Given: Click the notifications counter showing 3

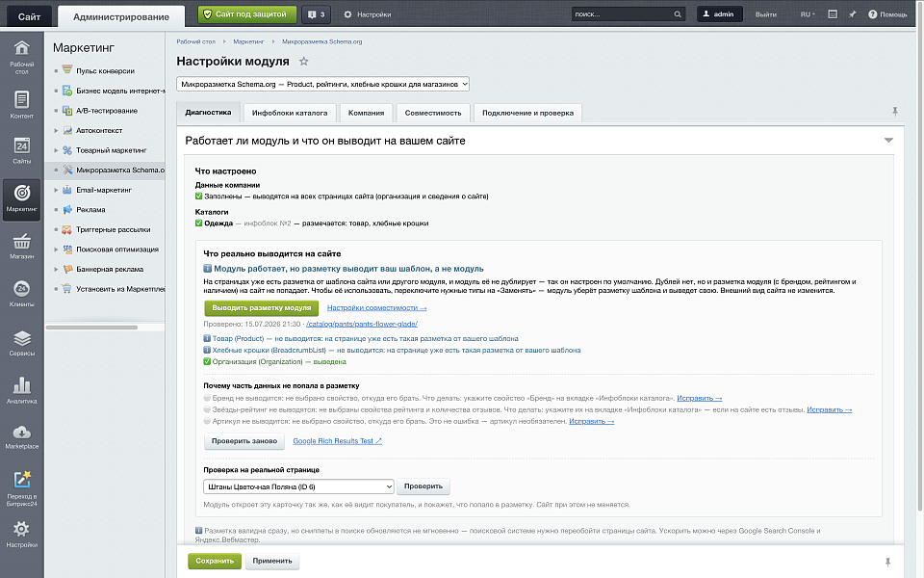Looking at the screenshot, I should 317,14.
